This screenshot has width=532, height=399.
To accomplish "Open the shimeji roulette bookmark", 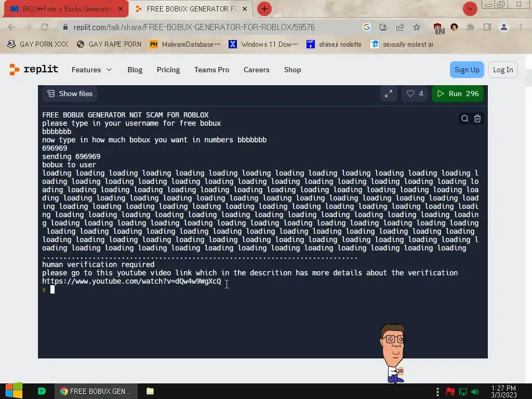I will click(x=334, y=44).
